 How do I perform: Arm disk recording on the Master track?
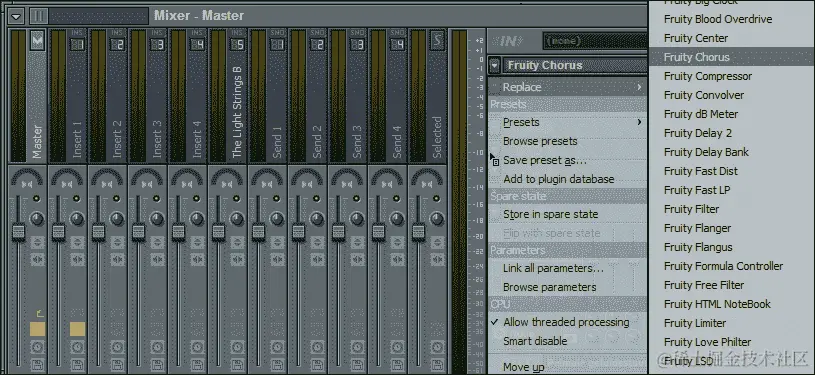(x=37, y=364)
